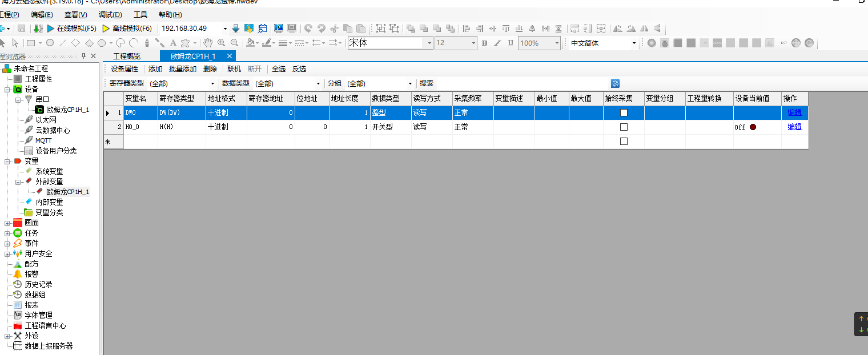This screenshot has width=868, height=355.
Task: Click the undo icon
Action: click(308, 29)
